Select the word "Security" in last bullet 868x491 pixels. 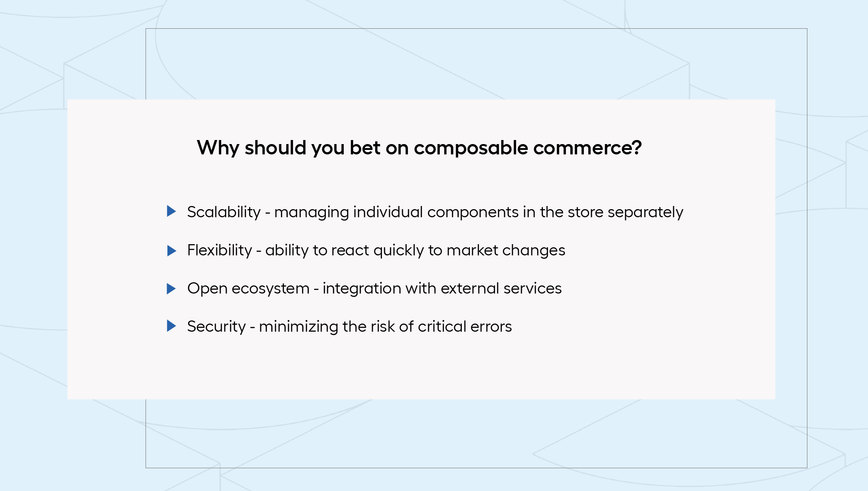point(216,326)
